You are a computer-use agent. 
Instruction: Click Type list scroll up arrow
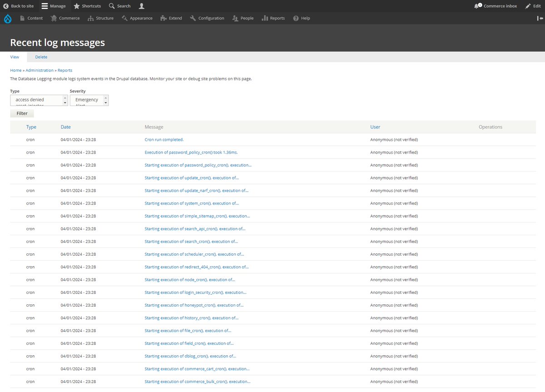[x=65, y=97]
